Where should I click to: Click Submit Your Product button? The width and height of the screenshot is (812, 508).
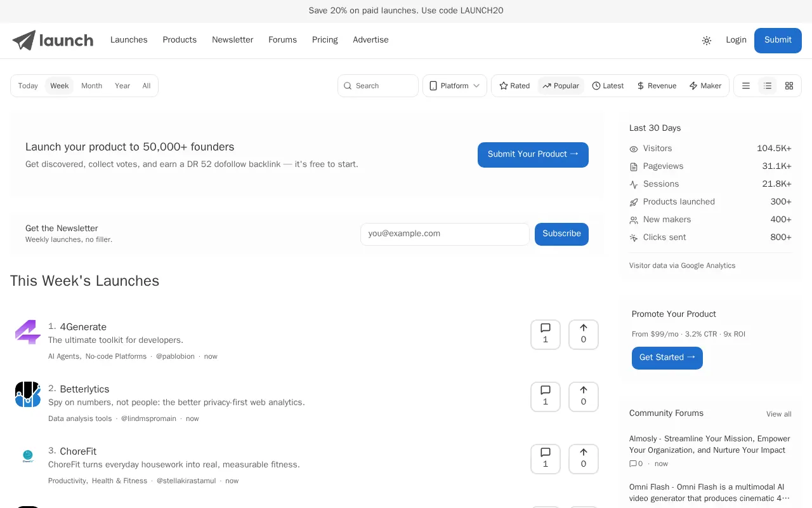tap(533, 154)
